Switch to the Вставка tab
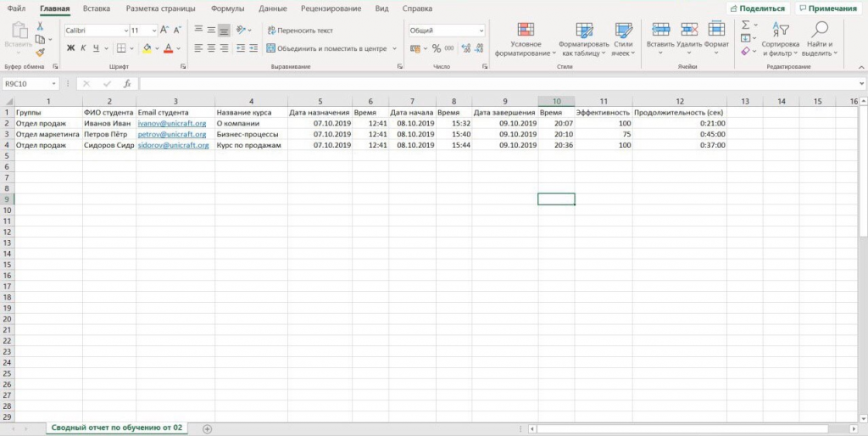868x436 pixels. pyautogui.click(x=97, y=8)
